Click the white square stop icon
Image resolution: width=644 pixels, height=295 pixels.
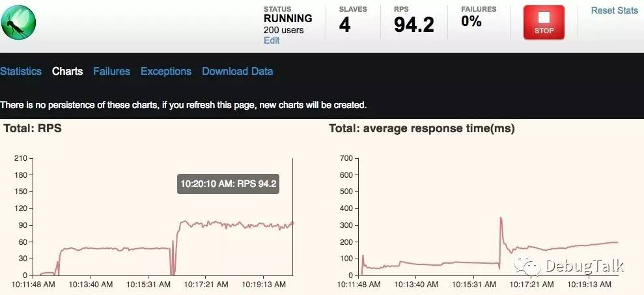pos(544,17)
